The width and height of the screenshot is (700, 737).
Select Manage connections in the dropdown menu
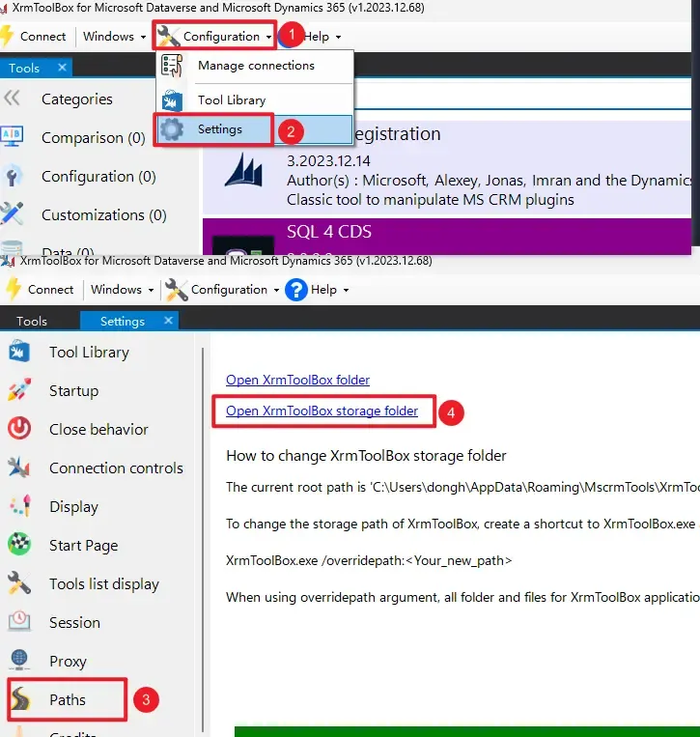[256, 66]
